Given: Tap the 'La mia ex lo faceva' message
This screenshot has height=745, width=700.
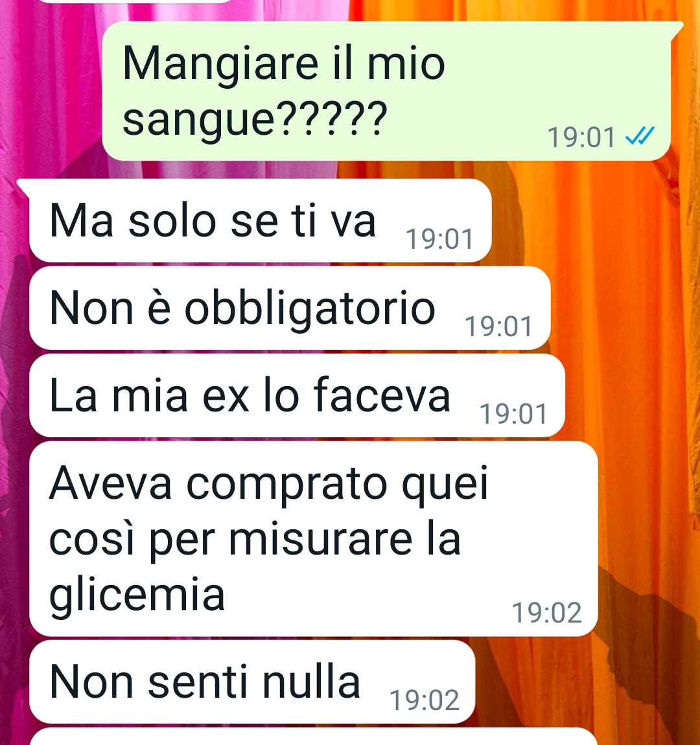Looking at the screenshot, I should [x=297, y=396].
